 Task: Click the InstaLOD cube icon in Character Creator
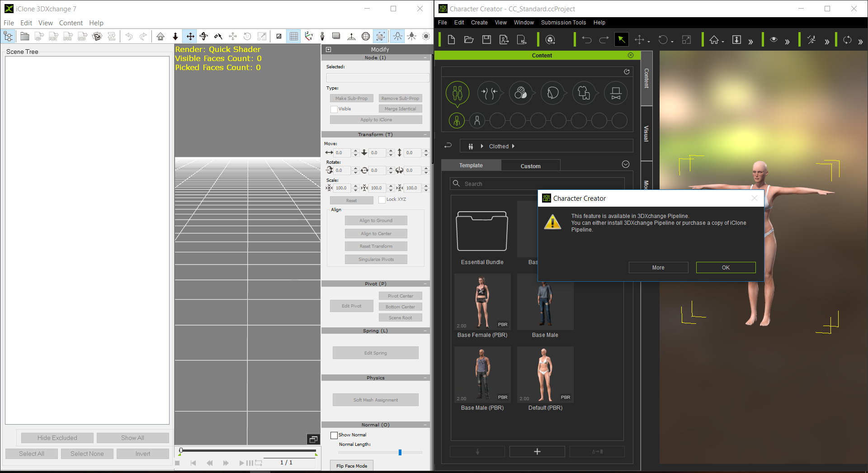pos(550,40)
